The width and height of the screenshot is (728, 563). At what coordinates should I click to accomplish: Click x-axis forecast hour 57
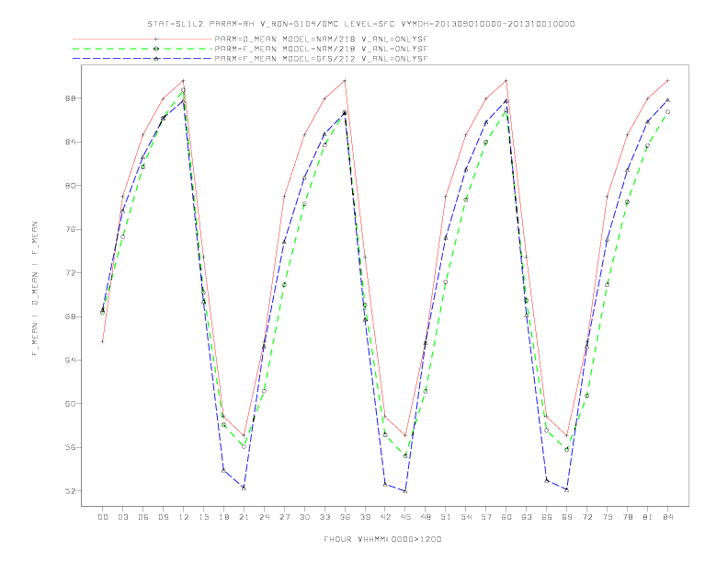[x=486, y=517]
